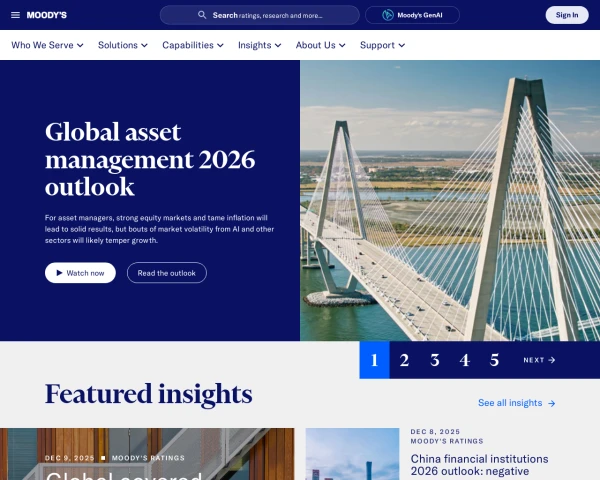The width and height of the screenshot is (600, 480).
Task: Go to carousel slide 5
Action: [494, 360]
